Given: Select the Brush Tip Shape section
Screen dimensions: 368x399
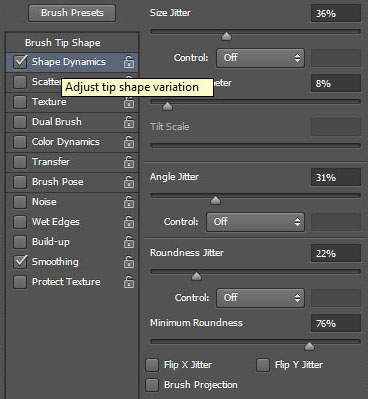Looking at the screenshot, I should click(x=63, y=43).
